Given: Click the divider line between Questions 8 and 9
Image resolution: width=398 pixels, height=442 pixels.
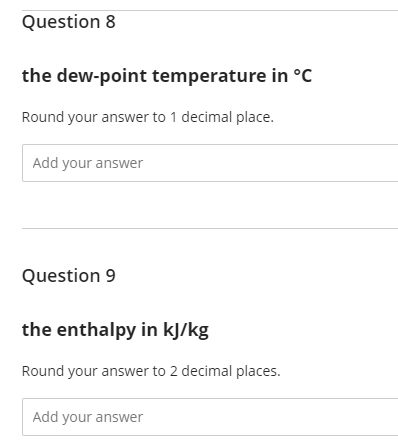Looking at the screenshot, I should (210, 229).
